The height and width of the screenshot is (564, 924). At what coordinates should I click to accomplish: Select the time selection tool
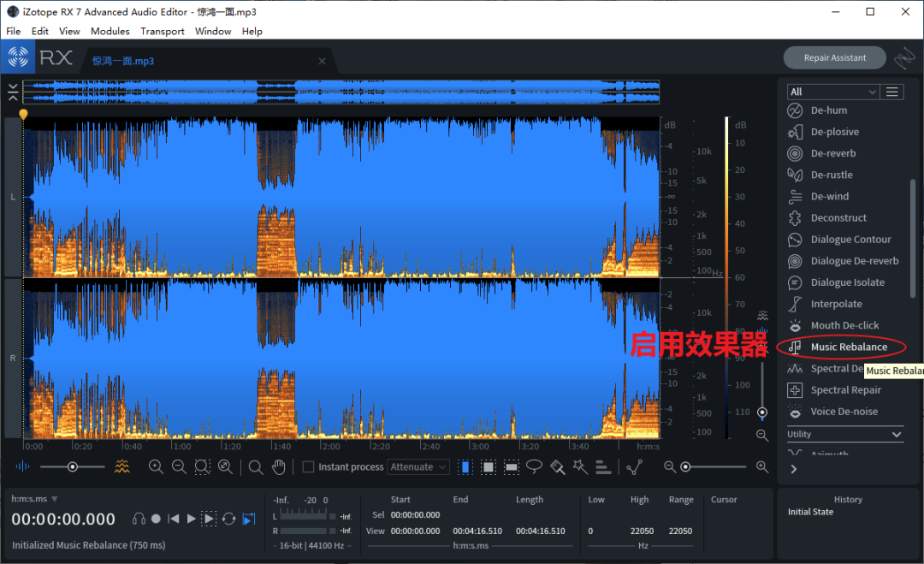[465, 466]
